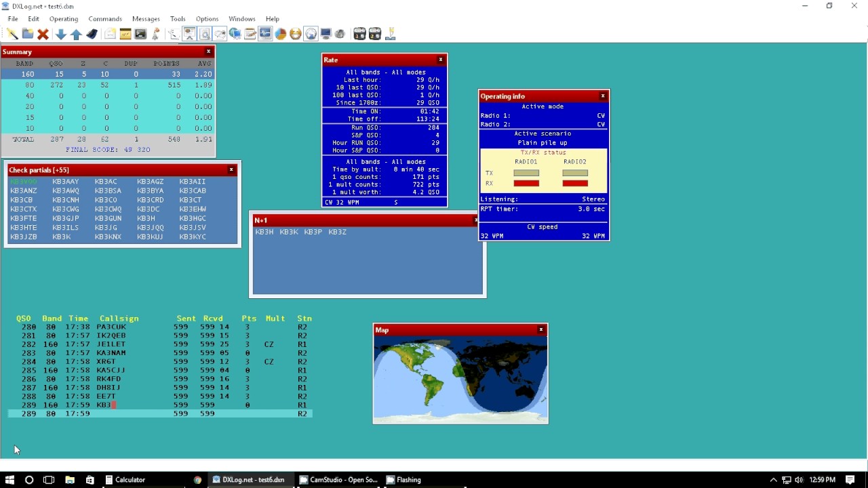868x488 pixels.
Task: Click Radio 2 red RX status indicator
Action: (575, 183)
